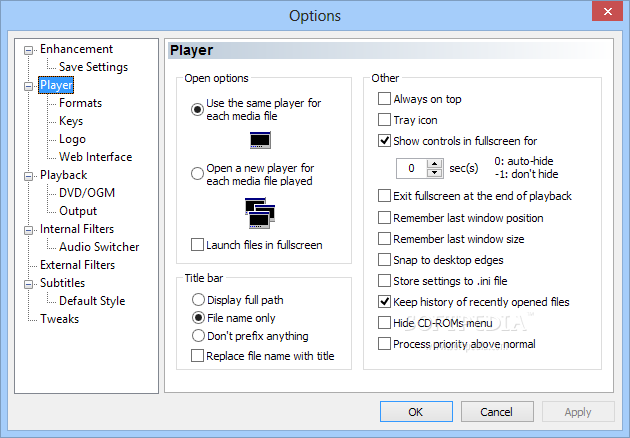Open the Subtitles page

click(x=62, y=283)
